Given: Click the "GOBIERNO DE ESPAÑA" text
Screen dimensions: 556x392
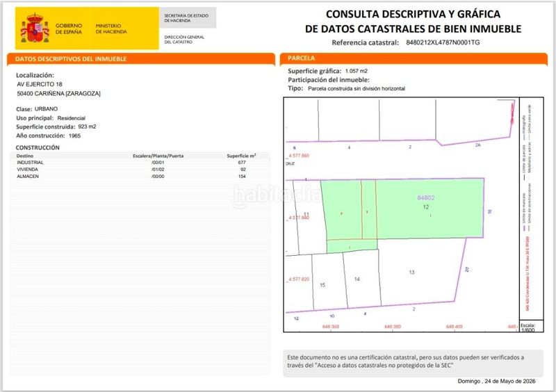Looking at the screenshot, I should point(68,28).
